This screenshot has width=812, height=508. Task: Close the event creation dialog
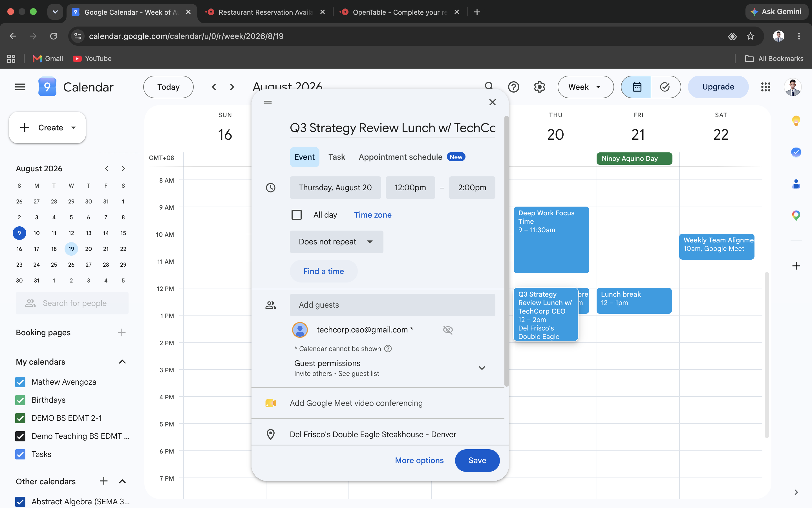click(492, 102)
